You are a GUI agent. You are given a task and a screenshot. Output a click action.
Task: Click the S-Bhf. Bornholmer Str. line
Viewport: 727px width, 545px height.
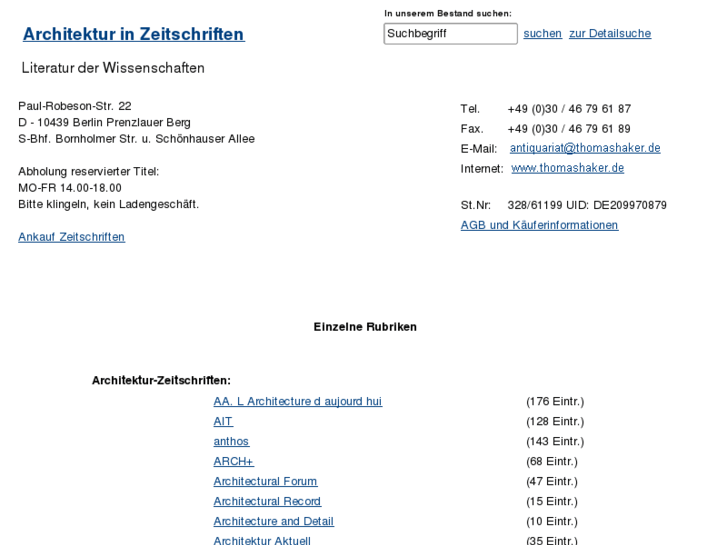pos(136,139)
